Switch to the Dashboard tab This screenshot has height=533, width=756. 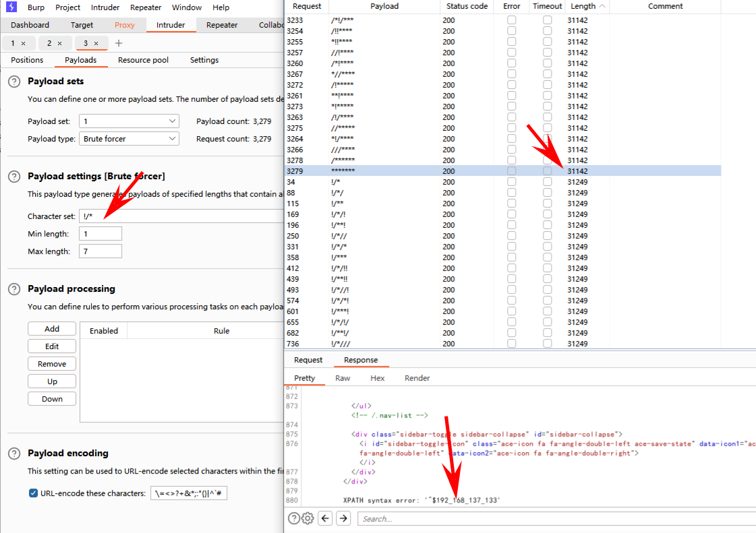click(x=30, y=25)
